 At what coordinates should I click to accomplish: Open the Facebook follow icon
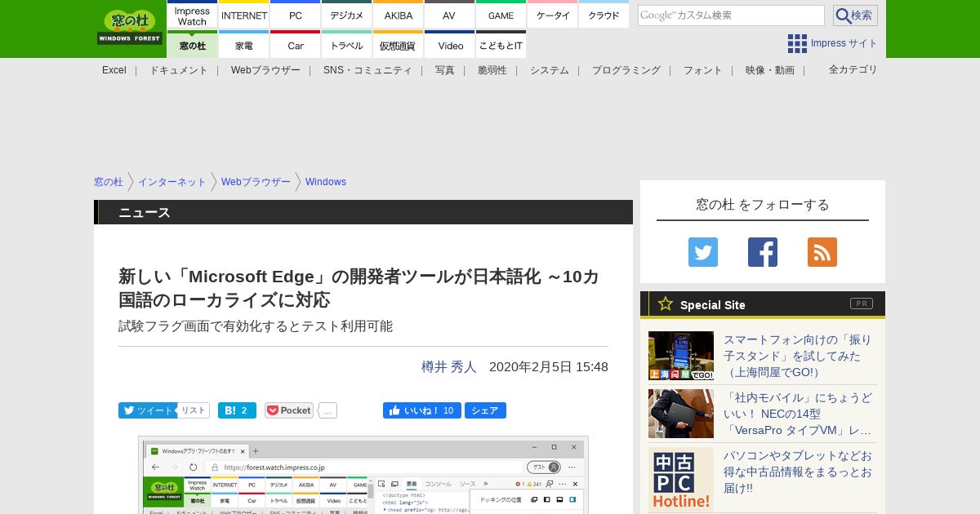coord(763,252)
